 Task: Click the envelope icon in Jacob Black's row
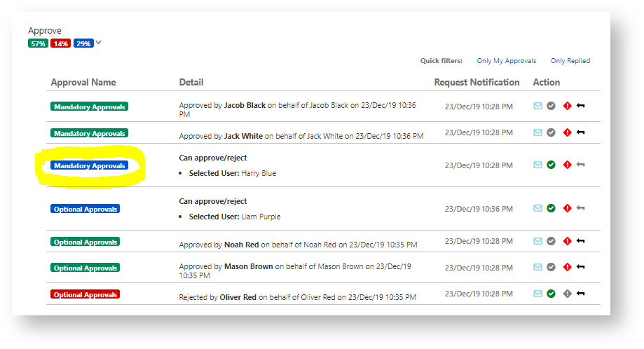coord(537,106)
